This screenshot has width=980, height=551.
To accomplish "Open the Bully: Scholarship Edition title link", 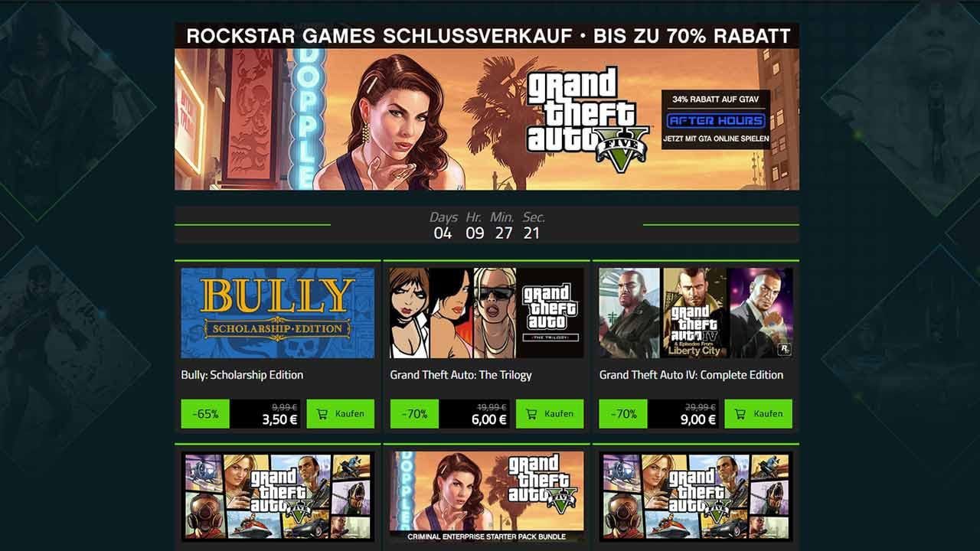I will 242,375.
